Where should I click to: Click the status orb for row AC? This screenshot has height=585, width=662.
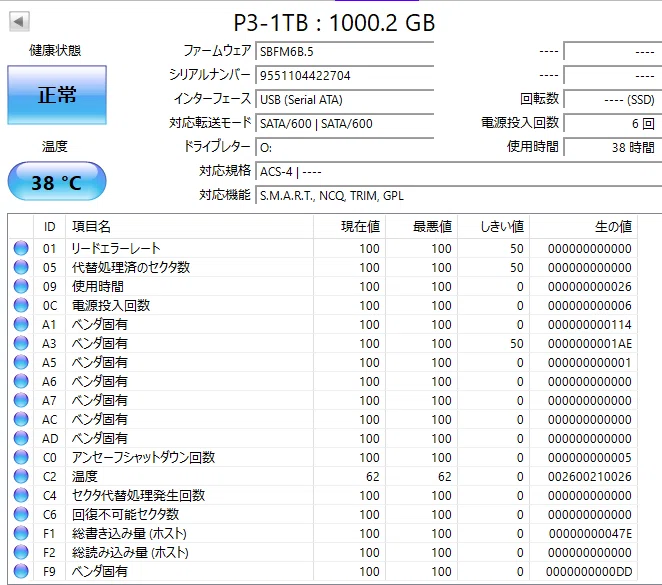[x=21, y=419]
